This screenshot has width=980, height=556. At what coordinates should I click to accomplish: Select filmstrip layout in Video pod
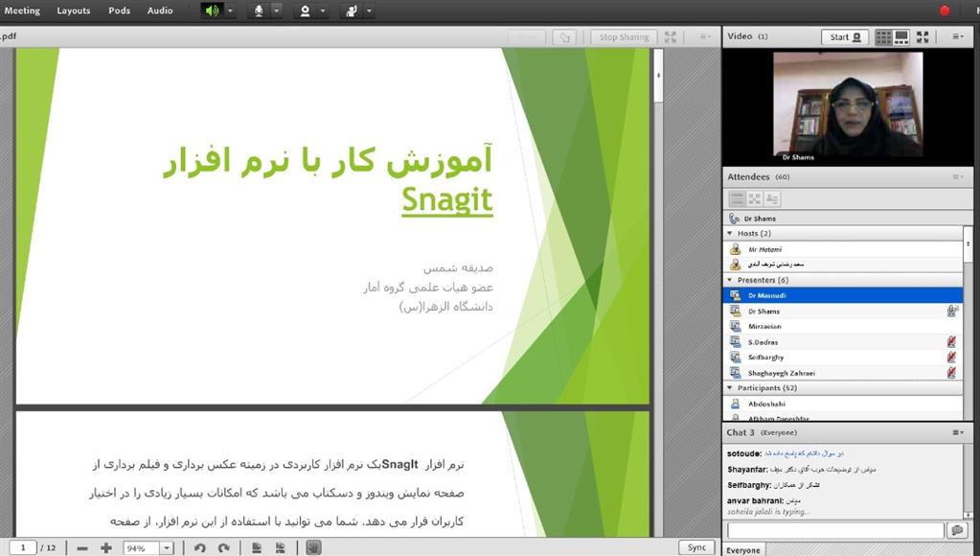coord(901,36)
